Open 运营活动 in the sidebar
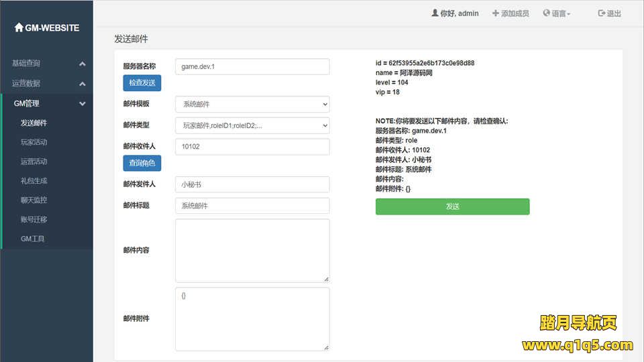This screenshot has height=362, width=644. tap(34, 162)
